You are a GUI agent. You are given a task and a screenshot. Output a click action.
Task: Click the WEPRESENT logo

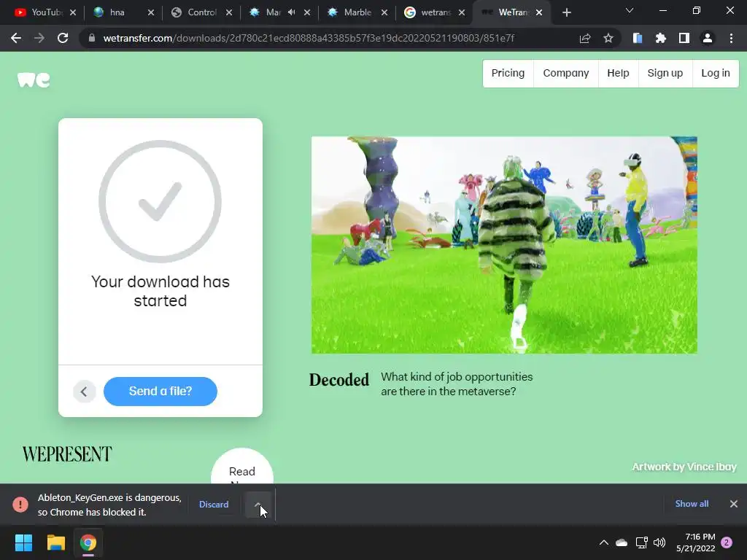pyautogui.click(x=67, y=454)
